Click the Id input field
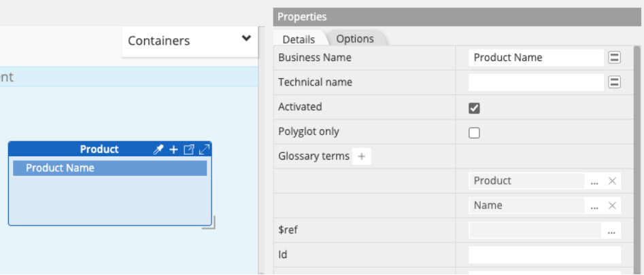 pos(544,255)
